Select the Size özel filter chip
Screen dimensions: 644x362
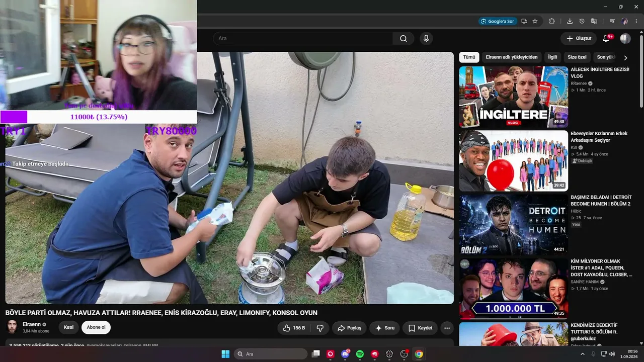click(x=577, y=57)
